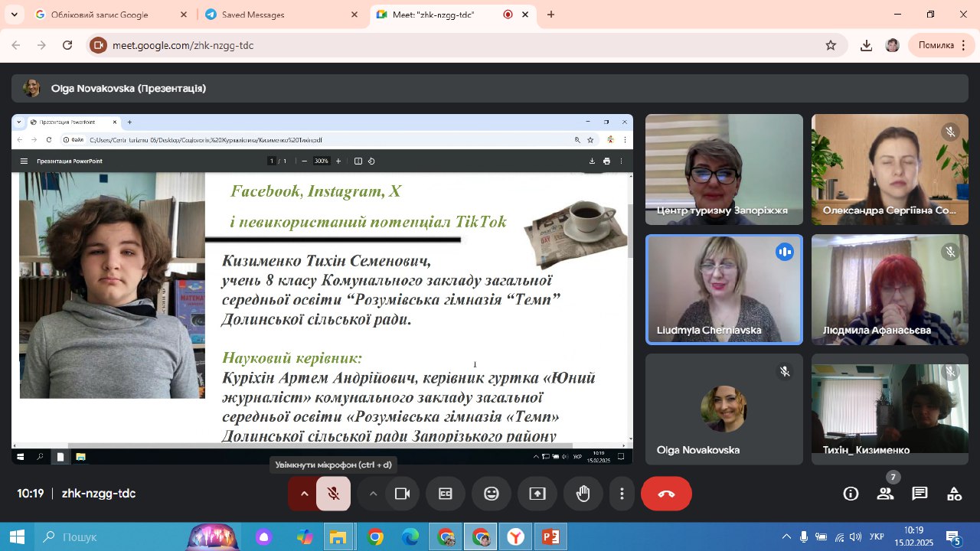Click the Помилка button in Chrome
This screenshot has width=980, height=551.
(x=942, y=45)
